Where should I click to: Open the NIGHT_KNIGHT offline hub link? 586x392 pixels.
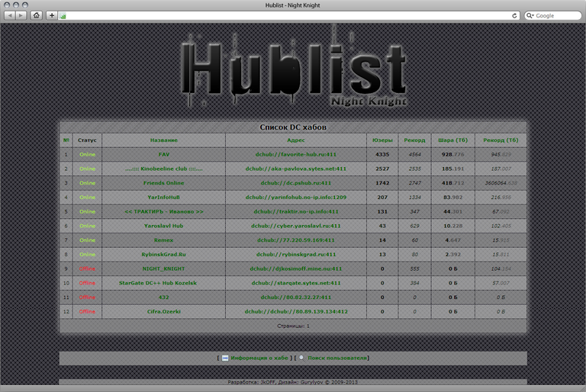[164, 268]
